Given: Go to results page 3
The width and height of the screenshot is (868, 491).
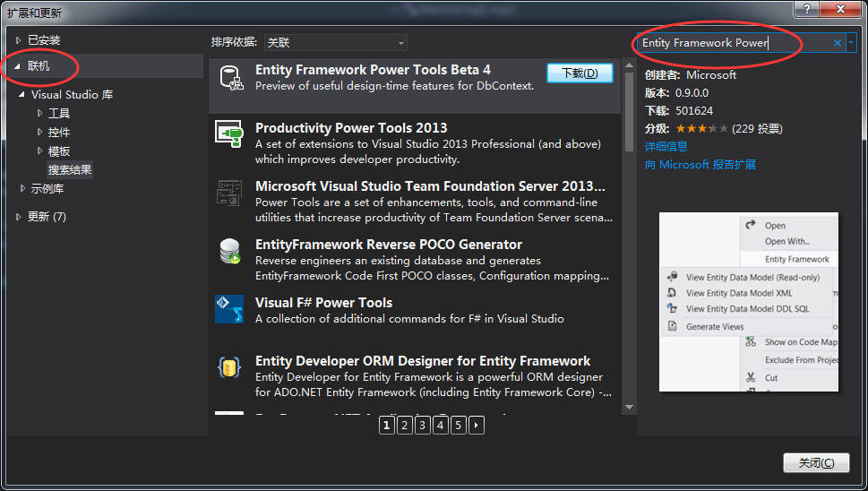Looking at the screenshot, I should click(423, 425).
